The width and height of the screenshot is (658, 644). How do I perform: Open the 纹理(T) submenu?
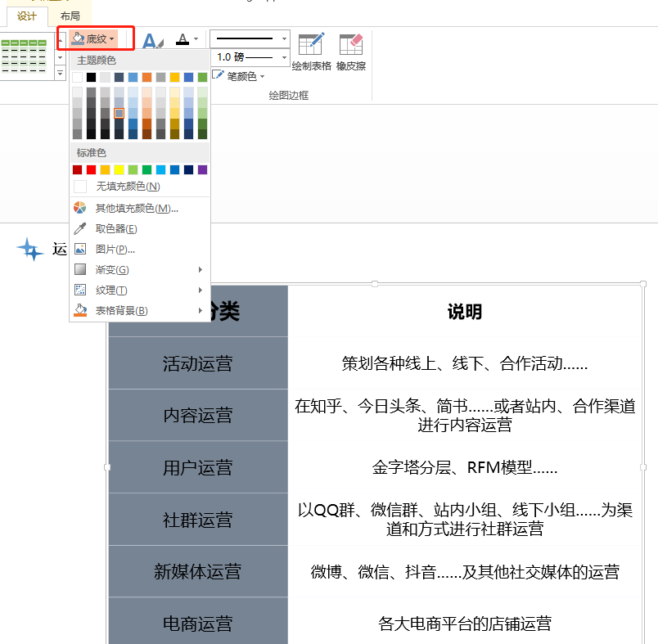point(141,290)
